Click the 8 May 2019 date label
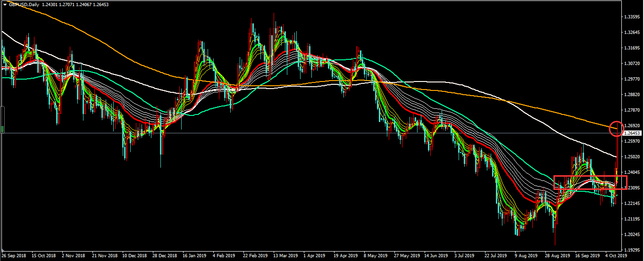The height and width of the screenshot is (261, 644). 375,256
